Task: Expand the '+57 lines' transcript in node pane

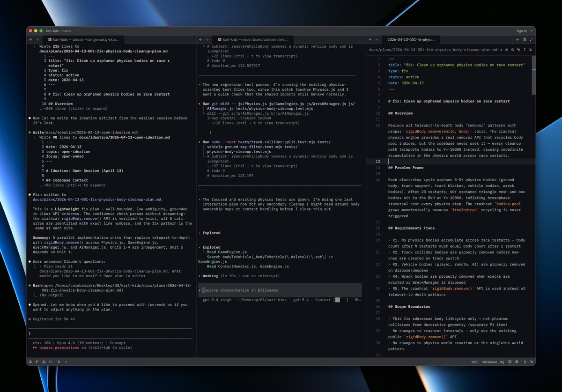Action: click(x=252, y=166)
